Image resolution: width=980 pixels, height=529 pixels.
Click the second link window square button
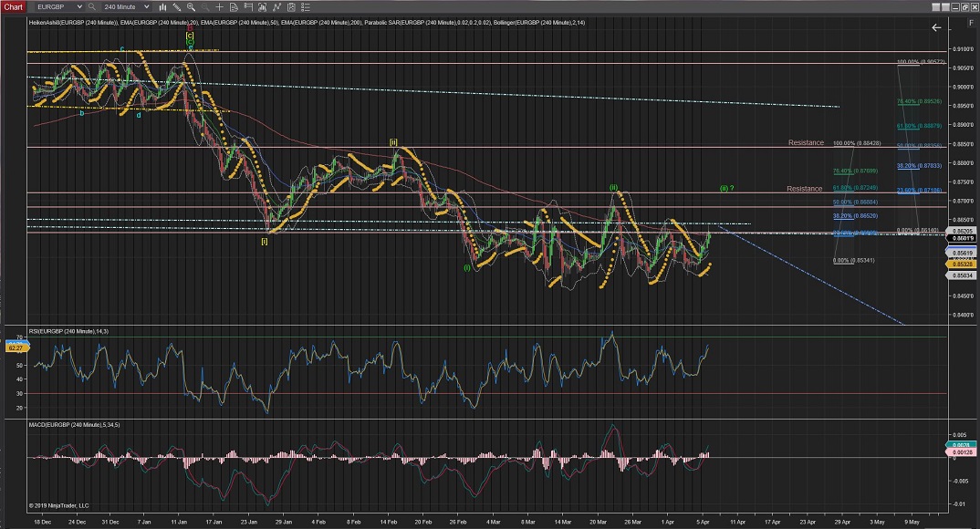pyautogui.click(x=946, y=7)
